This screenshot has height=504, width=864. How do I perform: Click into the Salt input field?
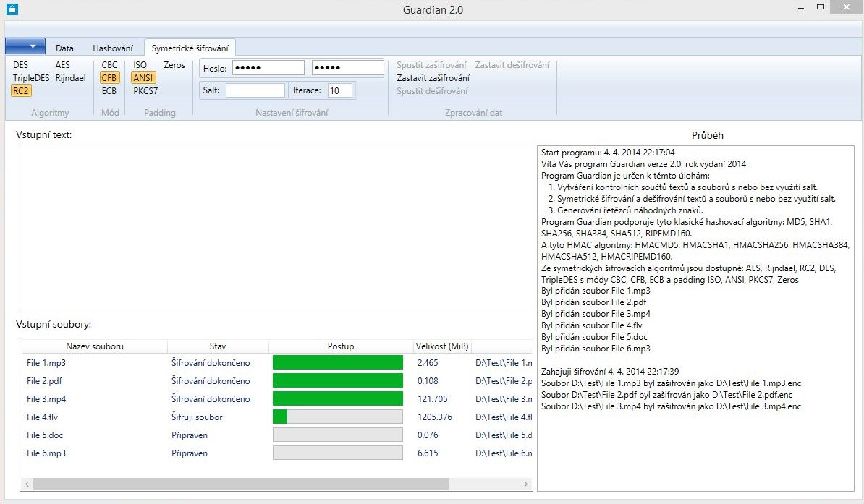255,90
